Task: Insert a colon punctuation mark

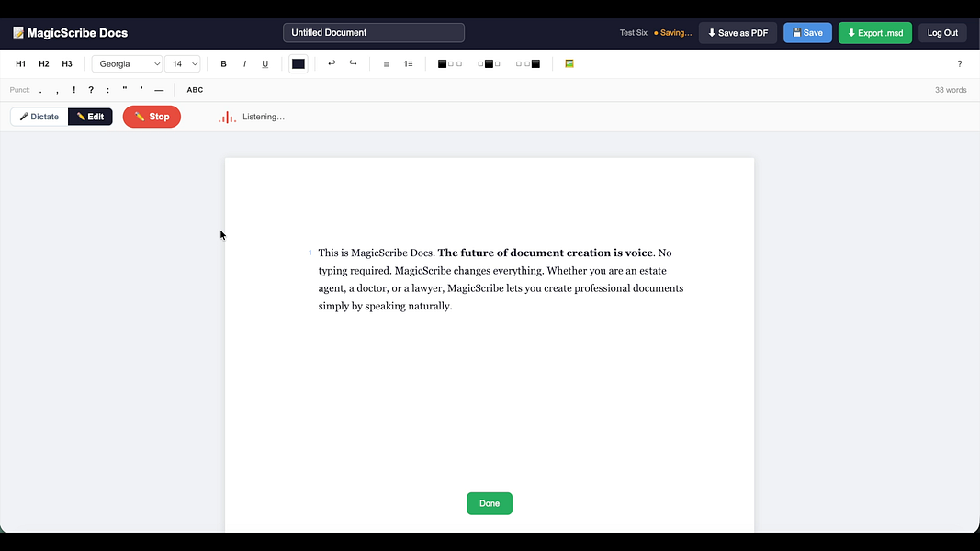Action: coord(107,90)
